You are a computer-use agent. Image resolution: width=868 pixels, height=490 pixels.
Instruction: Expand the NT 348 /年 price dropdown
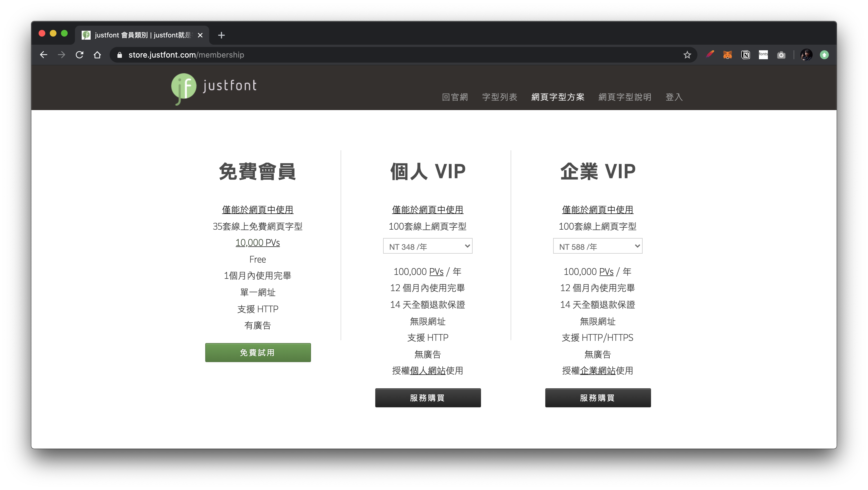tap(428, 246)
